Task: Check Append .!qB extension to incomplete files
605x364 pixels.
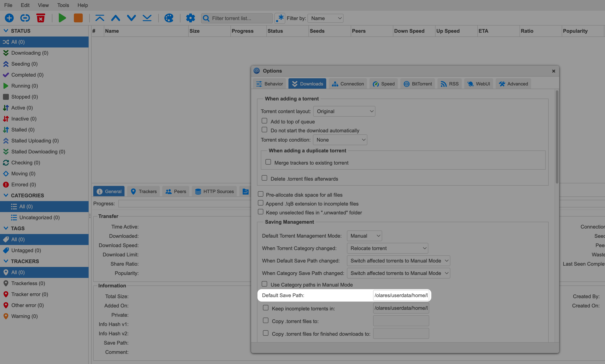Action: pyautogui.click(x=261, y=203)
